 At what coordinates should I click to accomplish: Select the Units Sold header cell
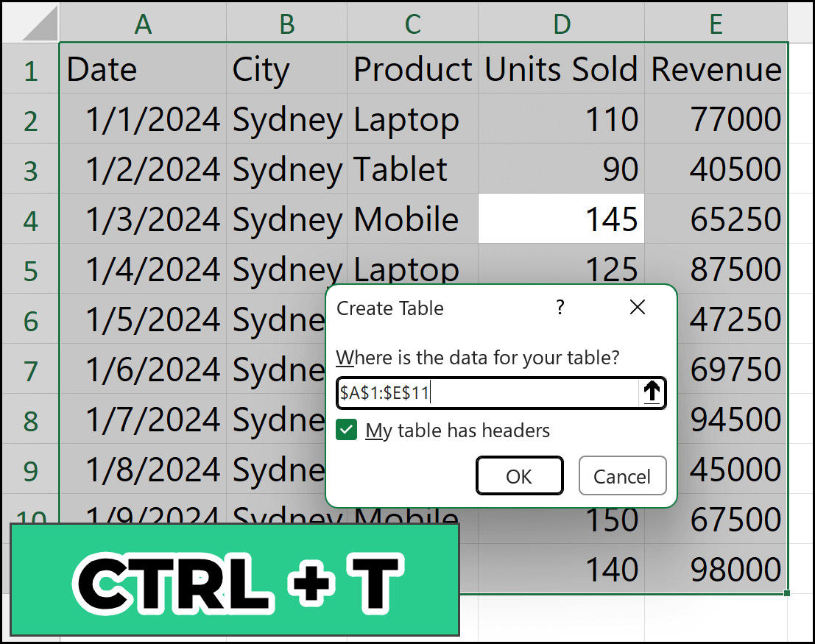(561, 69)
